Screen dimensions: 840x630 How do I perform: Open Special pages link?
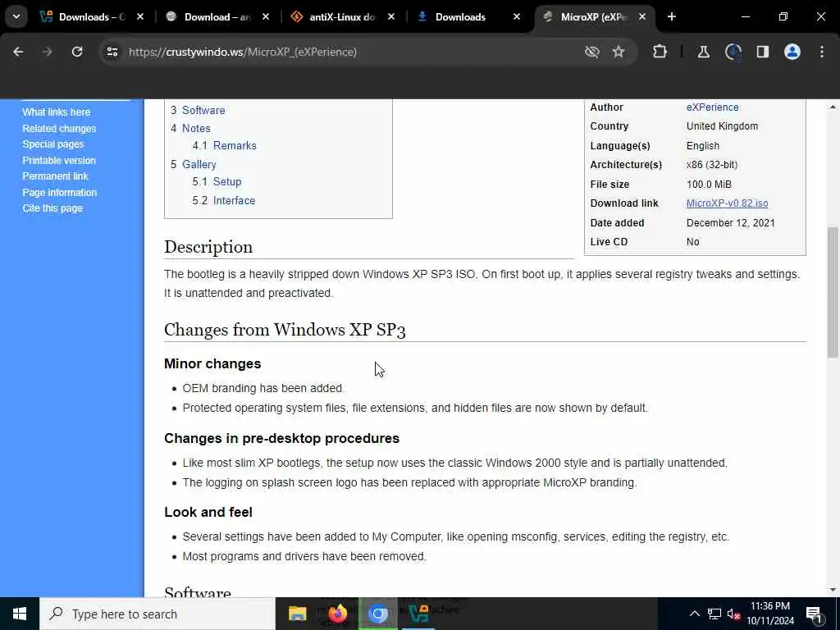tap(53, 144)
